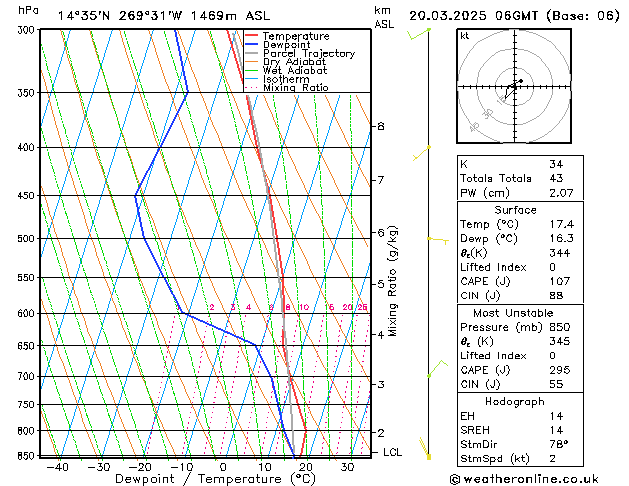This screenshot has width=629, height=486.
Task: Select the Dewpoint legend entry
Action: click(286, 45)
